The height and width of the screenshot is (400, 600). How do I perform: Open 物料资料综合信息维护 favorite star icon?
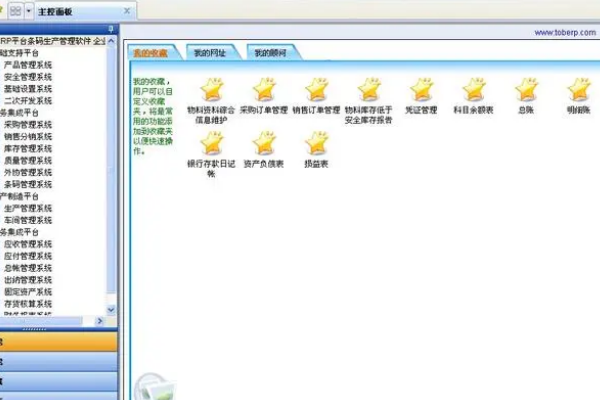(211, 89)
